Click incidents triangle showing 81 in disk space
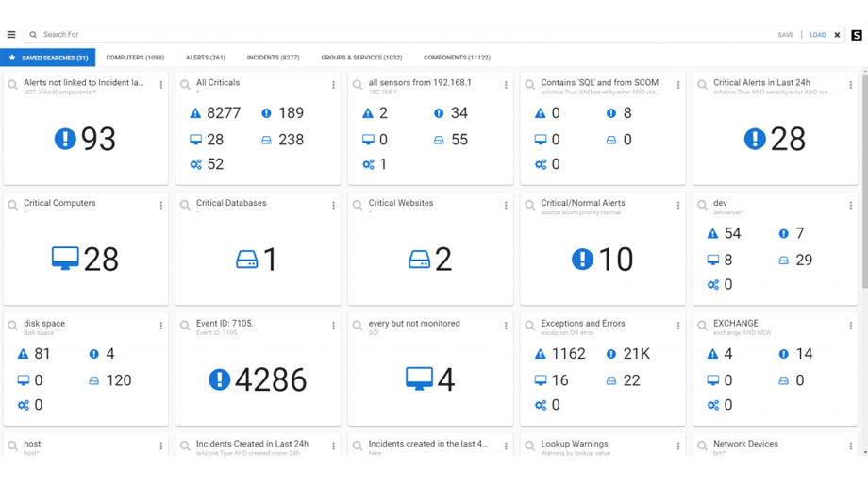This screenshot has height=489, width=868. coord(23,354)
